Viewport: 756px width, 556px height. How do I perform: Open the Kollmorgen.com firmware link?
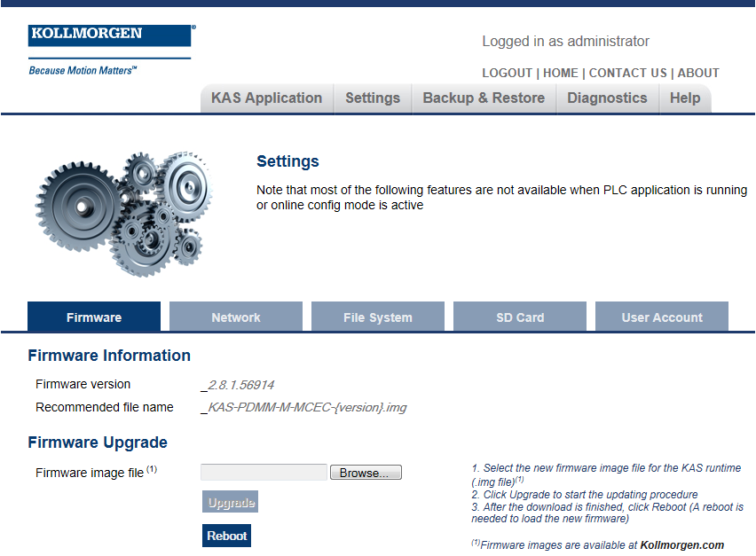click(681, 545)
